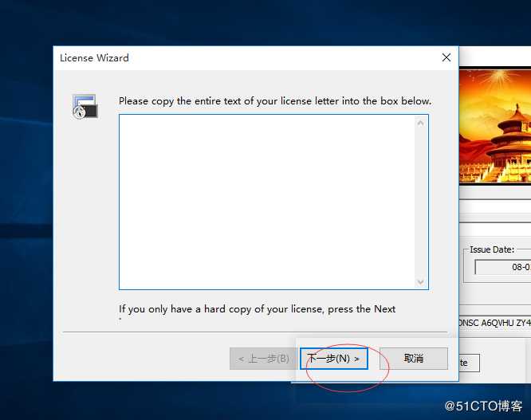531x420 pixels.
Task: Click the 'If you only have a hard copy' note
Action: tap(257, 309)
